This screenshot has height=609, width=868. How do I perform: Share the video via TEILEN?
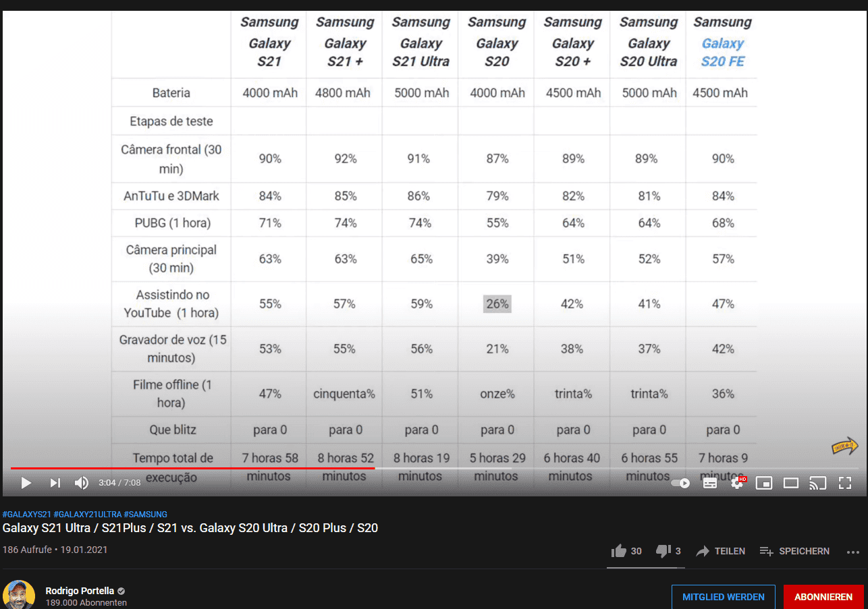720,551
